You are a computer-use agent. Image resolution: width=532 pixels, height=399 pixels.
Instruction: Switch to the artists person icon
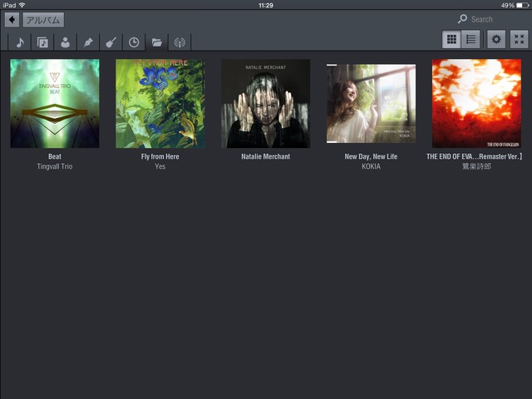click(65, 42)
